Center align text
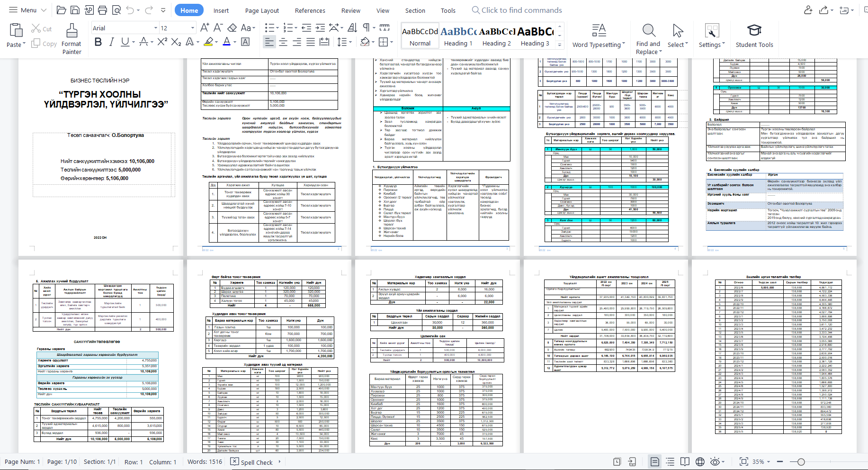868x470 pixels. 283,42
